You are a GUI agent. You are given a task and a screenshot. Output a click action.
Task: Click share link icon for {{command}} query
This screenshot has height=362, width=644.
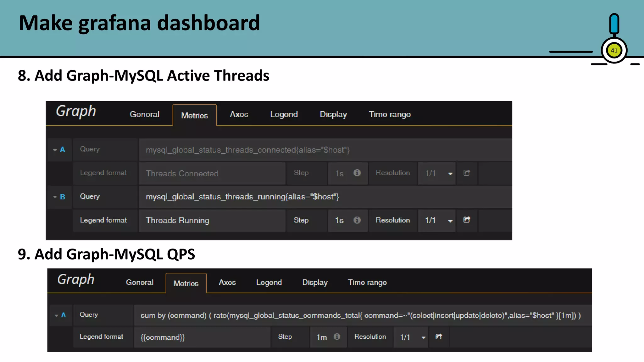(x=439, y=337)
